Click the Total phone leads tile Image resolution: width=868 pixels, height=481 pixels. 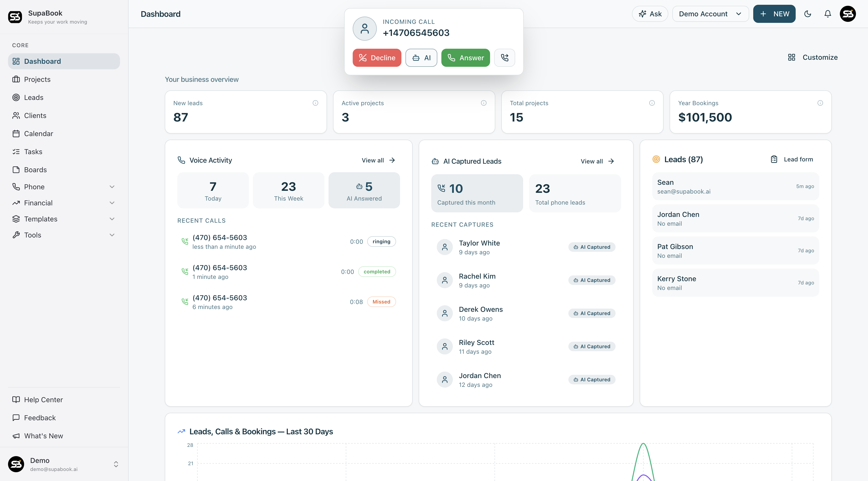tap(575, 193)
